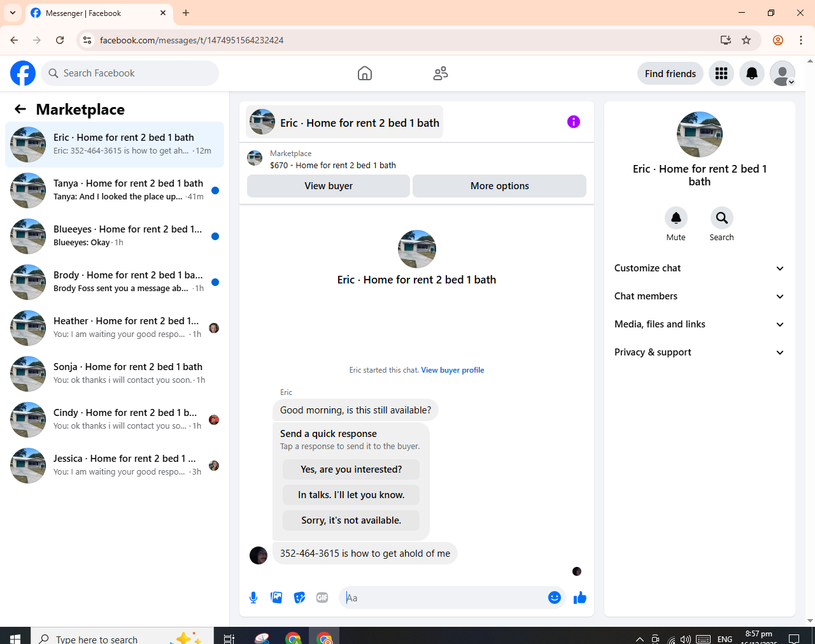Switch to the Messenger | Facebook tab

99,13
